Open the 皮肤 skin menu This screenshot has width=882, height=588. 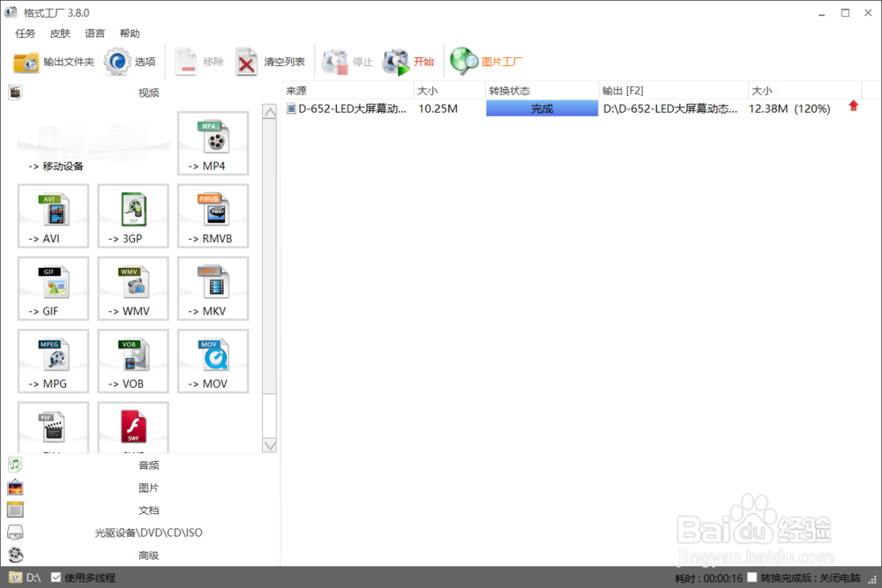[60, 33]
